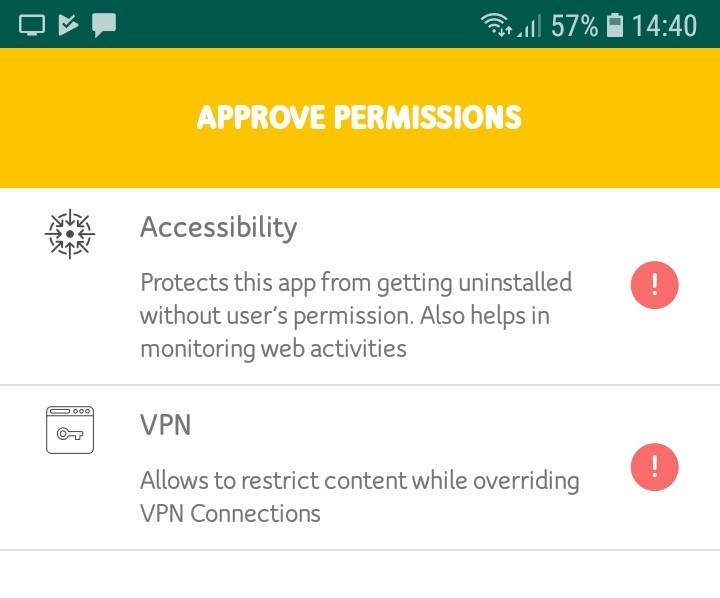Select the VPN description about restricting content
This screenshot has width=720, height=598.
click(x=360, y=497)
